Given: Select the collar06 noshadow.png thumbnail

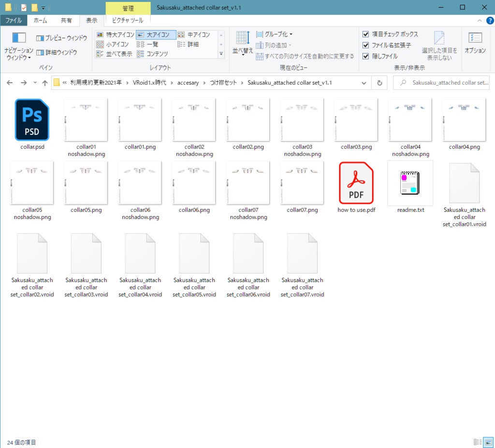Looking at the screenshot, I should [x=140, y=183].
